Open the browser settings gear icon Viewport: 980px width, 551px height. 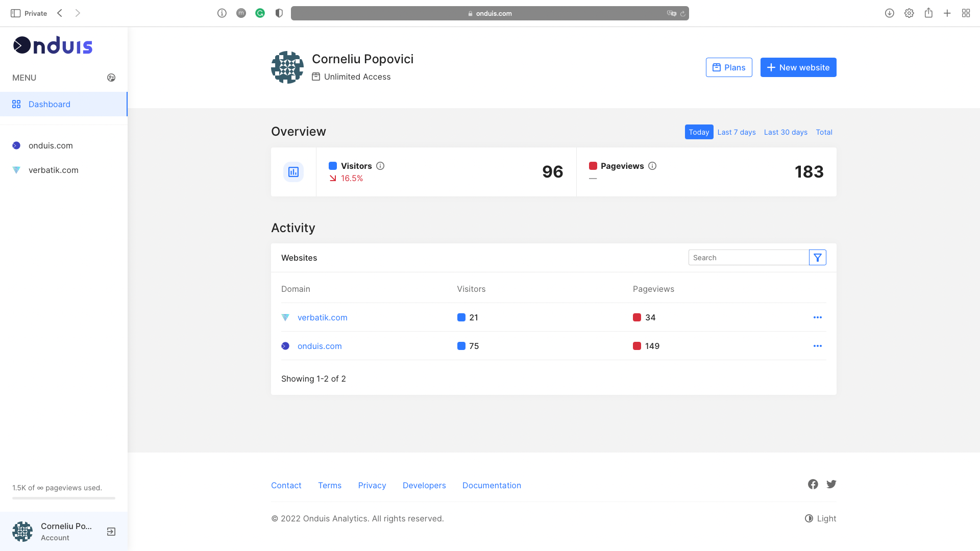tap(909, 13)
